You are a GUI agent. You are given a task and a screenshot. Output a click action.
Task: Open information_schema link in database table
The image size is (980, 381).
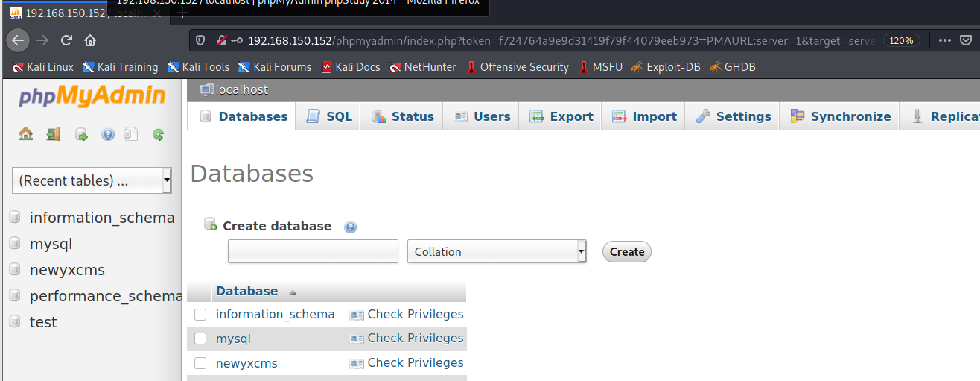(x=276, y=315)
